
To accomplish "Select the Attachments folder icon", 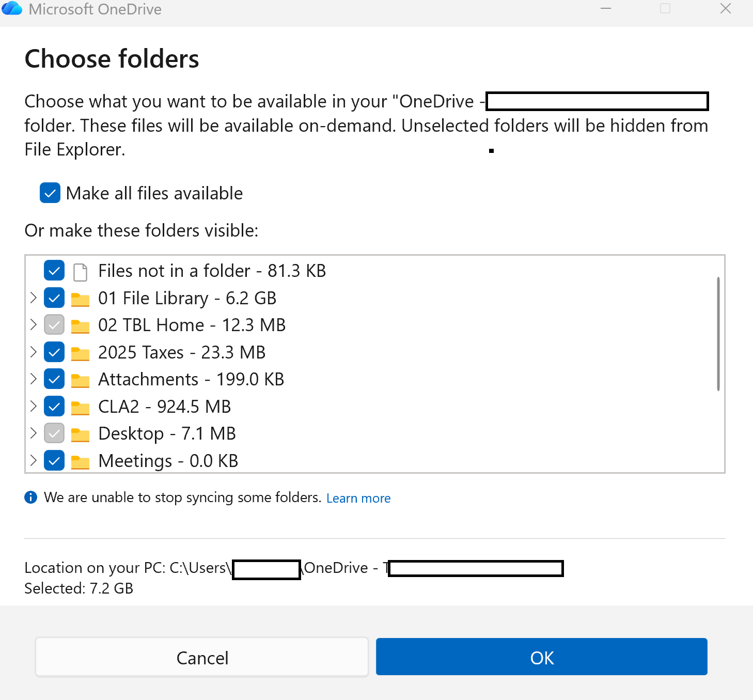I will [80, 380].
